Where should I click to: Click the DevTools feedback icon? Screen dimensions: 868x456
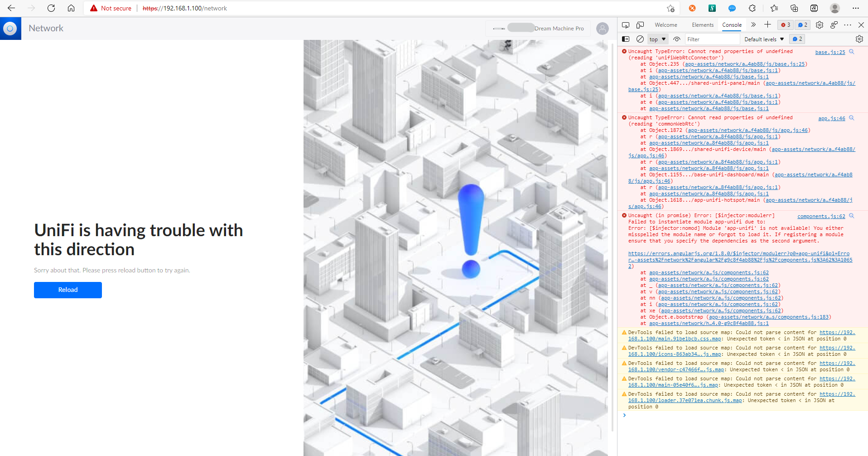[834, 25]
